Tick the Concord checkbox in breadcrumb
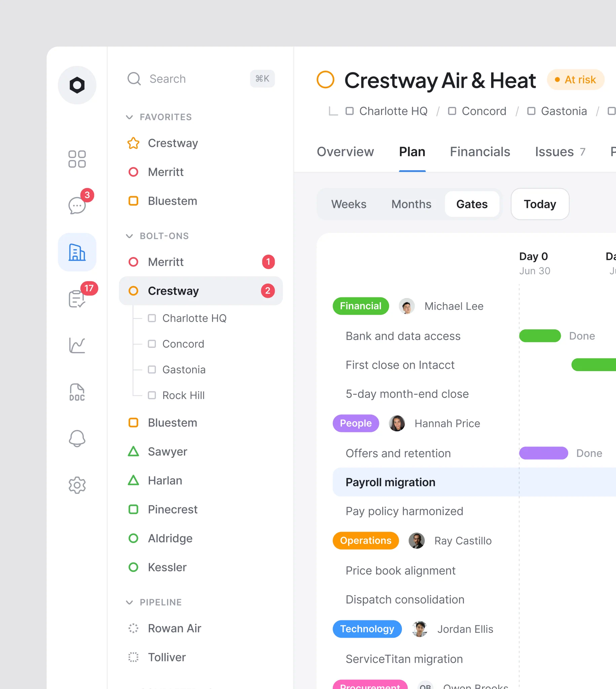Viewport: 616px width, 689px height. pyautogui.click(x=452, y=111)
